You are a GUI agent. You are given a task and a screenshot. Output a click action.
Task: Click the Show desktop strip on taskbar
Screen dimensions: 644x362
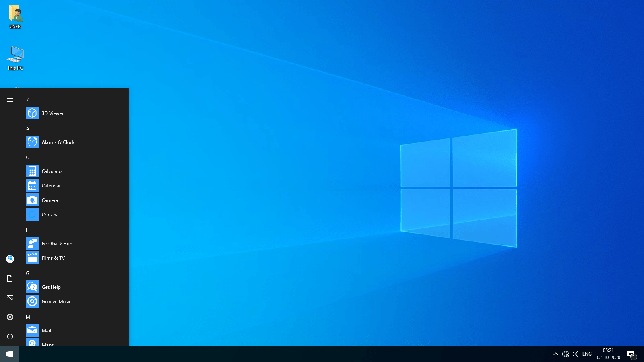(x=643, y=354)
